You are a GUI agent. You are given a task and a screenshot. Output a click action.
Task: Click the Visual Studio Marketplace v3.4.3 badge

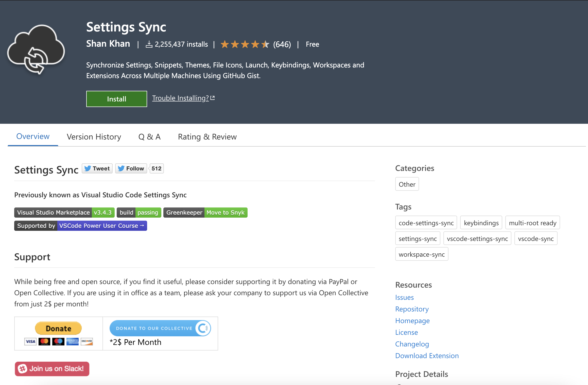click(x=64, y=213)
